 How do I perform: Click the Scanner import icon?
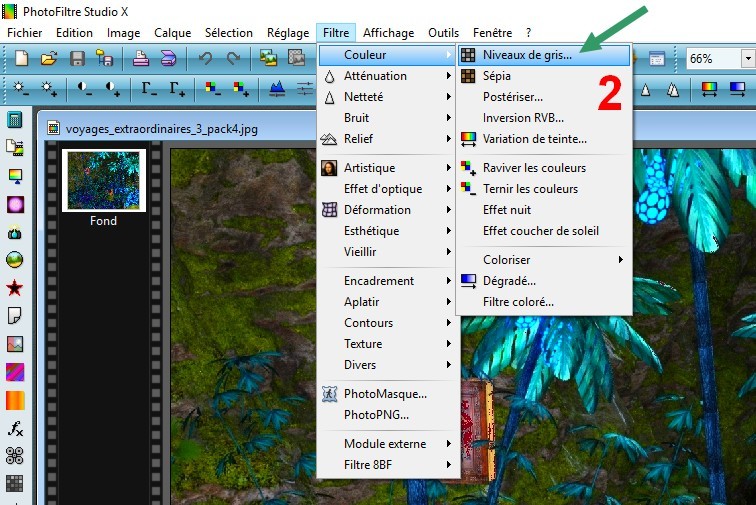tap(168, 58)
